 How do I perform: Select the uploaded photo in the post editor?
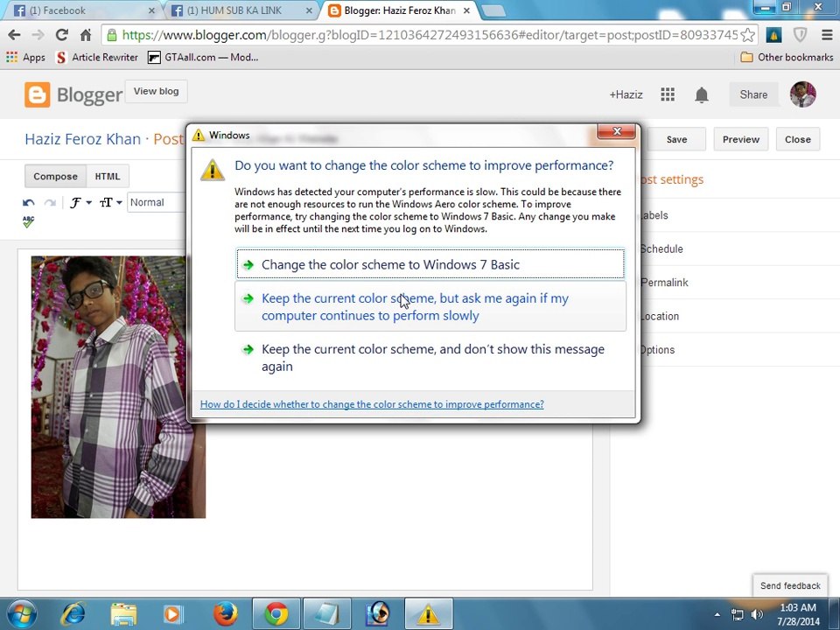click(x=118, y=387)
